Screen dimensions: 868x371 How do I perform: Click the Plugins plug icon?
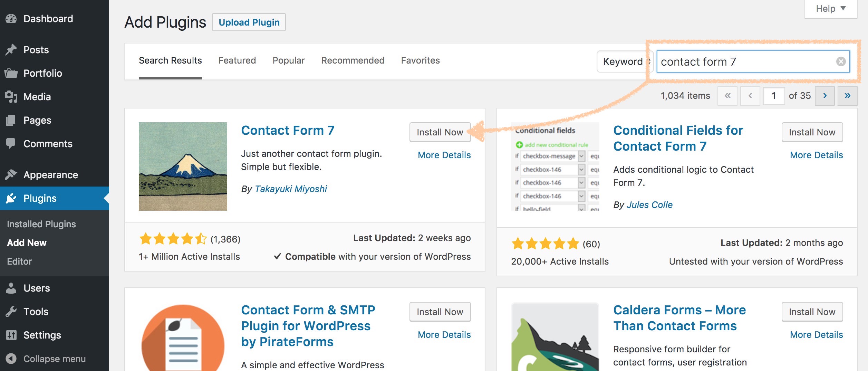tap(11, 198)
